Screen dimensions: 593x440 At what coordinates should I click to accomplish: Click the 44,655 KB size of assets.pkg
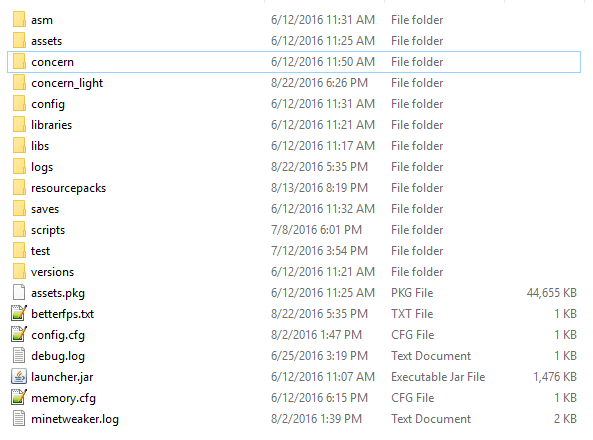(552, 292)
